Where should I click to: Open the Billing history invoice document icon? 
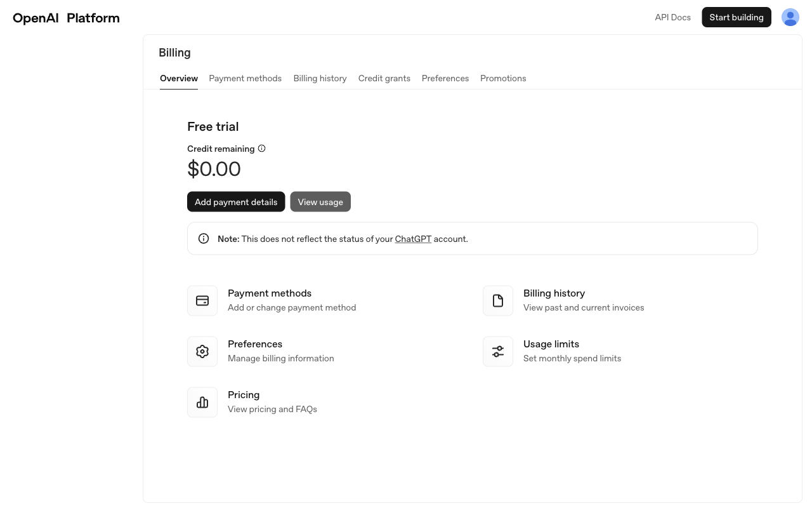click(497, 300)
